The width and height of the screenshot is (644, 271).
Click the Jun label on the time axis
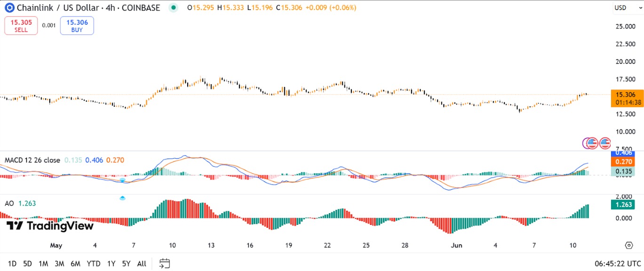456,245
